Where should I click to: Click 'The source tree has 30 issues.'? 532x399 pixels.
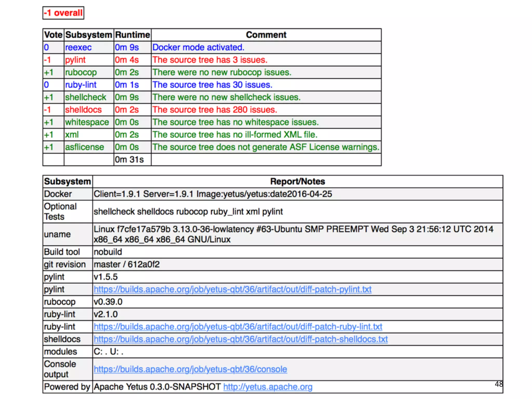[212, 85]
